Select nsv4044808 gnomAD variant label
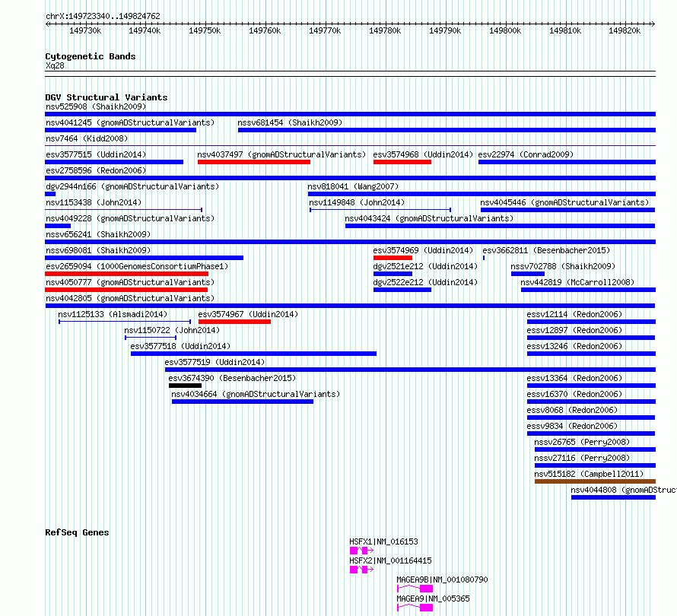677x616 pixels. (x=624, y=490)
